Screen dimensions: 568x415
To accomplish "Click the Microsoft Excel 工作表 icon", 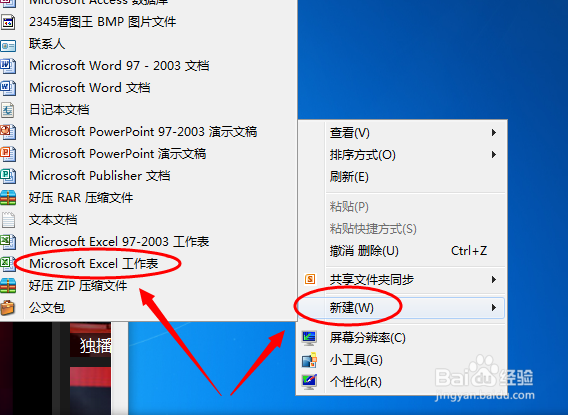I will tap(8, 264).
